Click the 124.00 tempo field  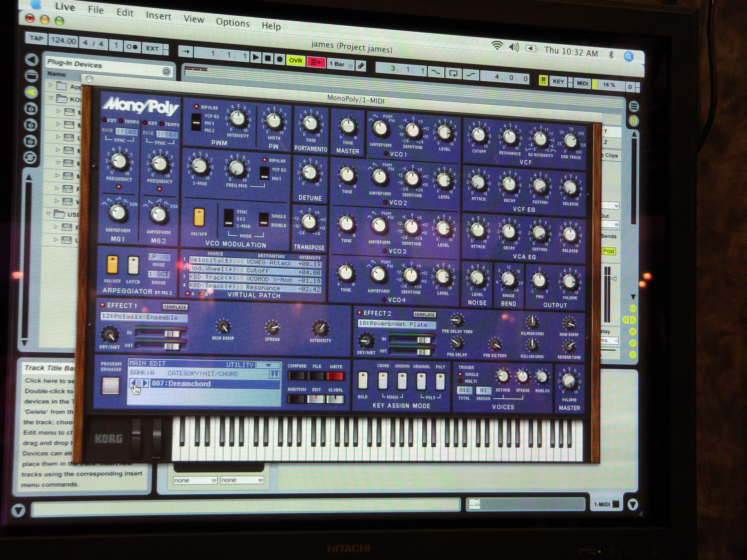click(63, 41)
